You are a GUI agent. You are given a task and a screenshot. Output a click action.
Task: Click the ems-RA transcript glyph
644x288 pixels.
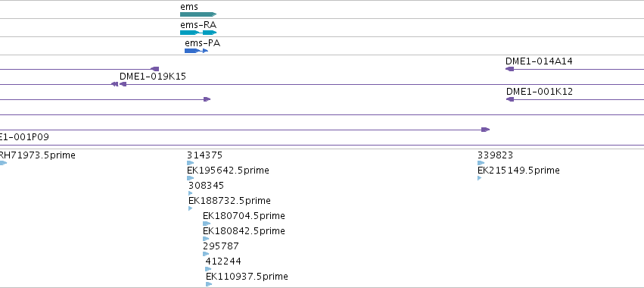point(198,33)
